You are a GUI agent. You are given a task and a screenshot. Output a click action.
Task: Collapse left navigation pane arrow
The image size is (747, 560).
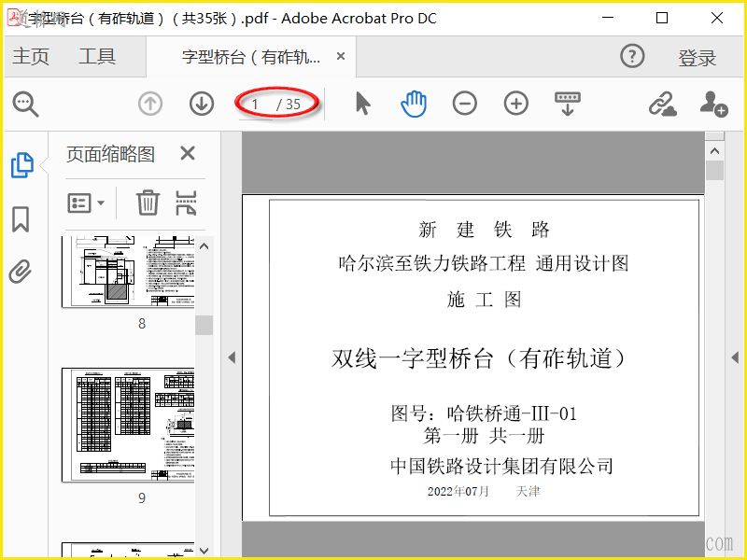coord(232,357)
